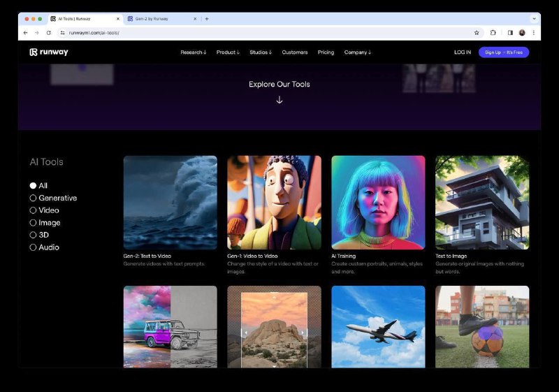The width and height of the screenshot is (559, 392).
Task: Click the ocean wave Gen-2 thumbnail
Action: (170, 203)
